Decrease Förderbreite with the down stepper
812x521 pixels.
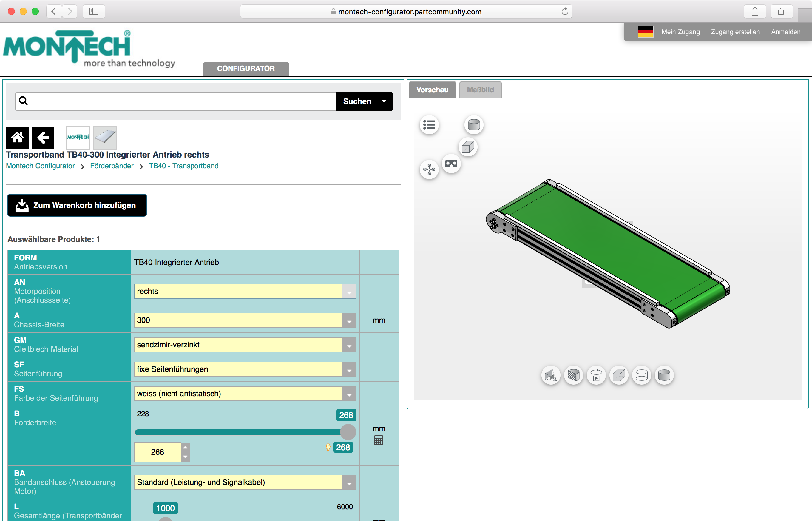(x=185, y=457)
